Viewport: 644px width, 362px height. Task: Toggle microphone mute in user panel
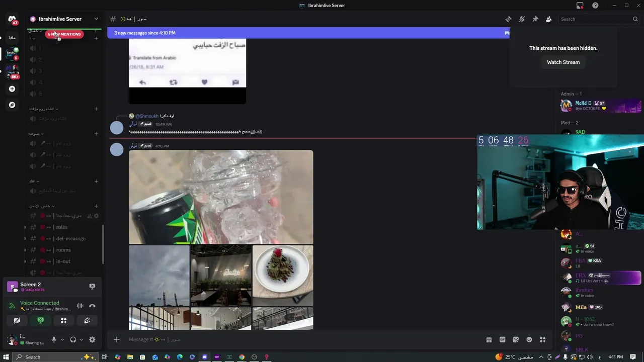coord(54,340)
